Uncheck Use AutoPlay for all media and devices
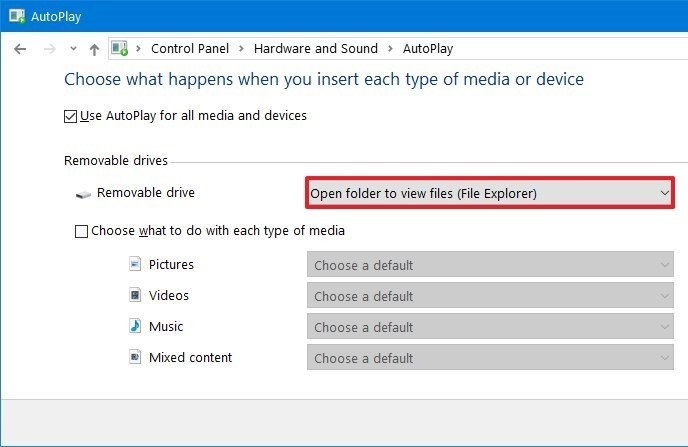Viewport: 688px width, 447px height. coord(70,116)
